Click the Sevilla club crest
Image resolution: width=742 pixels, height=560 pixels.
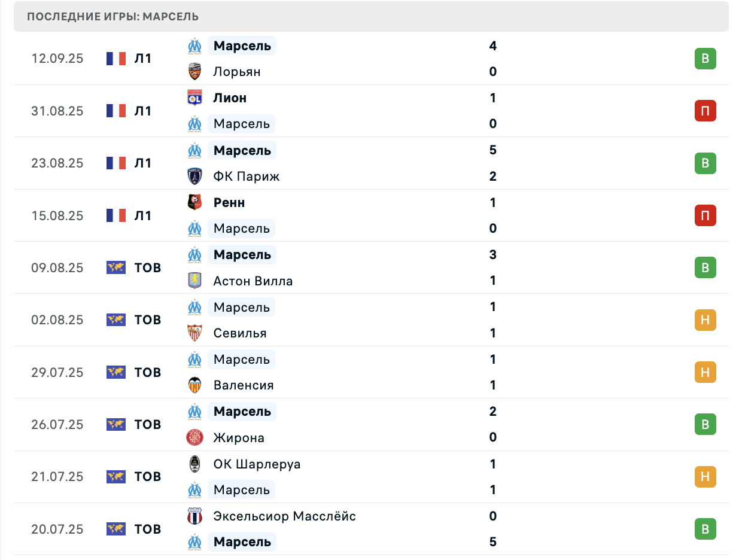[x=194, y=333]
